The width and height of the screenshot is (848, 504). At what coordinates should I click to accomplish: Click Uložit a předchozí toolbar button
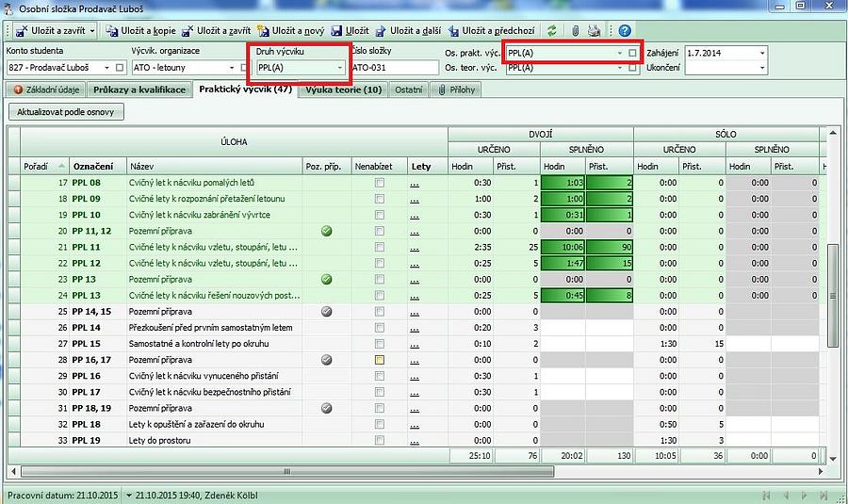494,31
